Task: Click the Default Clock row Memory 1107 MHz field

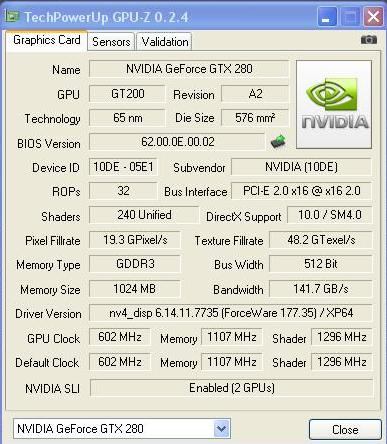Action: coord(231,362)
